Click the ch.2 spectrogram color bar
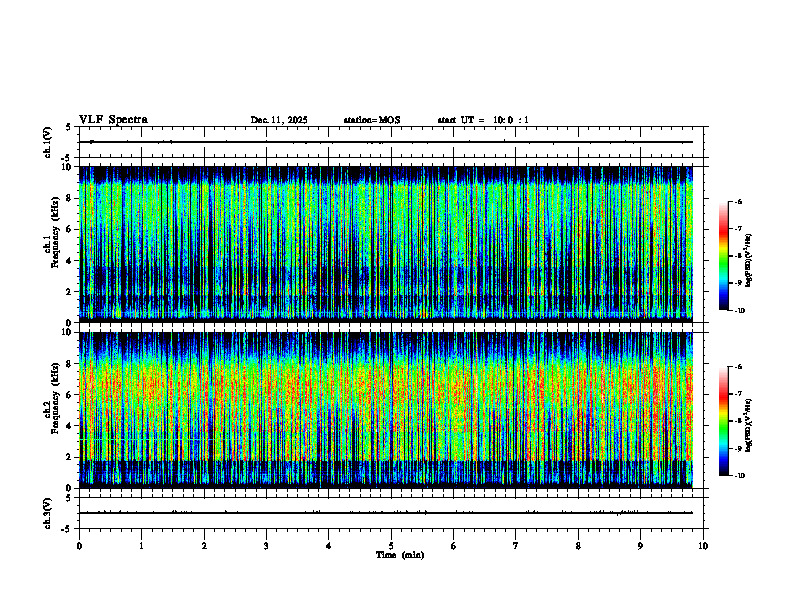Viewport: 792px width, 612px height. tap(723, 421)
